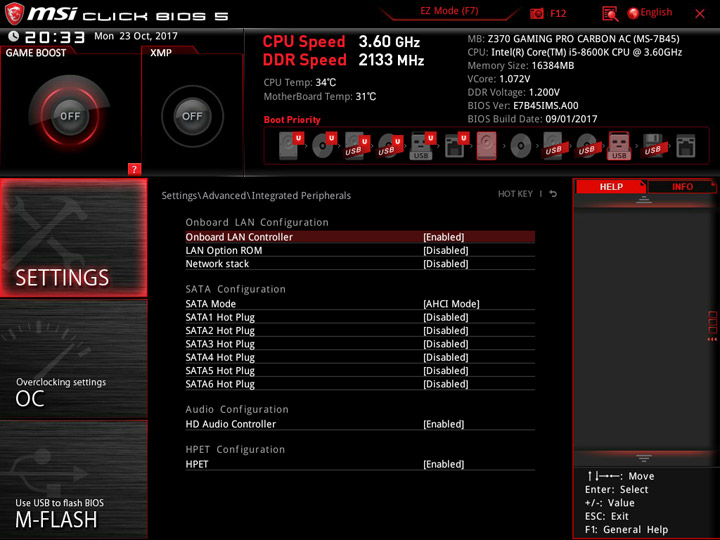Click the Boot Priority label
The image size is (720, 540).
pos(292,120)
